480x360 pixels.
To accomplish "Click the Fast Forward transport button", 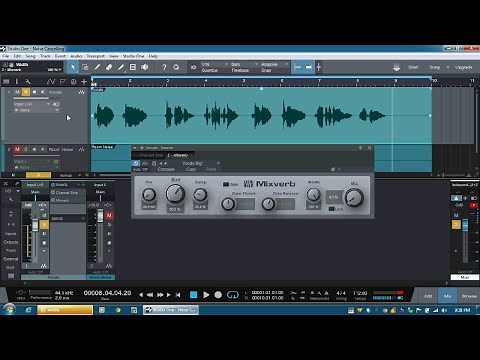I will coord(160,295).
